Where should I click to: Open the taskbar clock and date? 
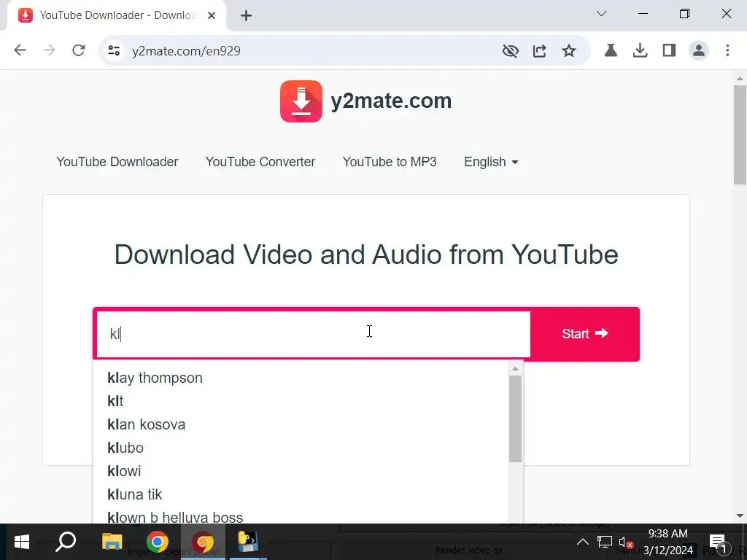[x=668, y=542]
